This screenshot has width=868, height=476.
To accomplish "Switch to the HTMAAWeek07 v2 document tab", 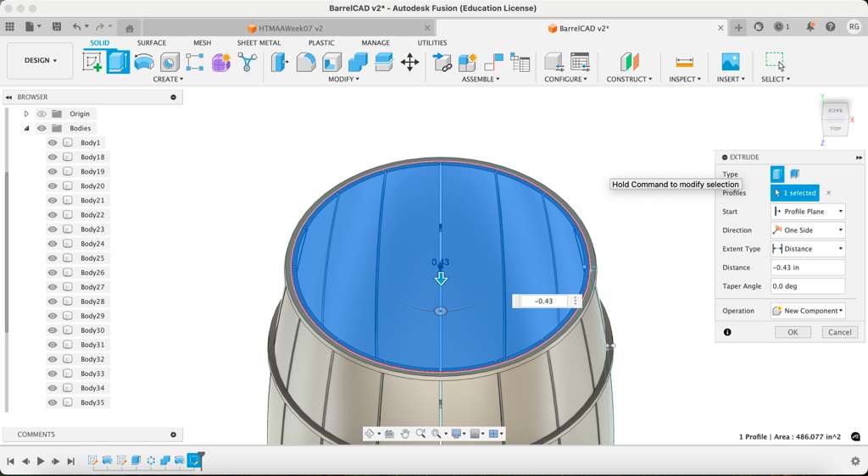I will (x=290, y=28).
